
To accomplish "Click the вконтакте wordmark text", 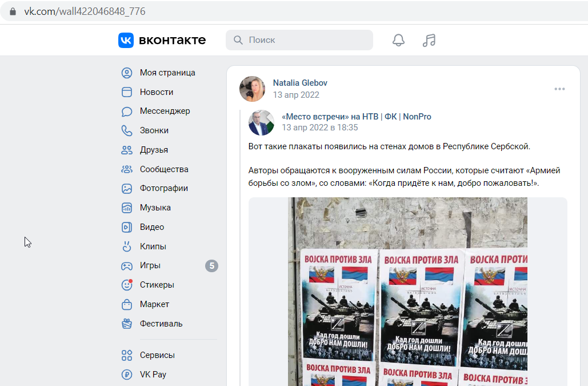I will (x=172, y=40).
